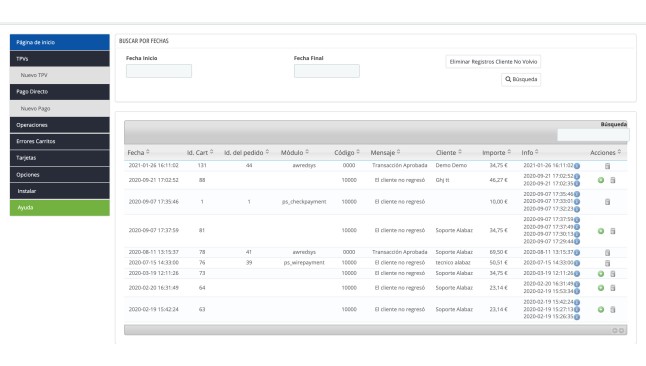646x366 pixels.
Task: Open info icon for 2020-09-07 17:30:13
Action: click(x=577, y=234)
